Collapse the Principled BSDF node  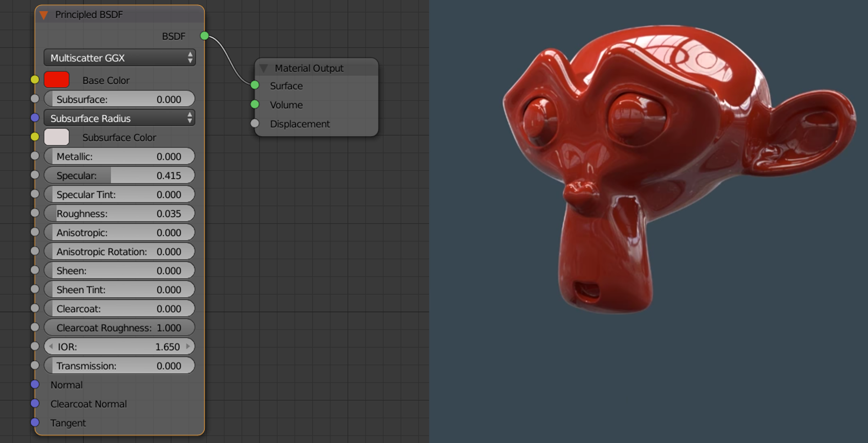click(x=44, y=15)
